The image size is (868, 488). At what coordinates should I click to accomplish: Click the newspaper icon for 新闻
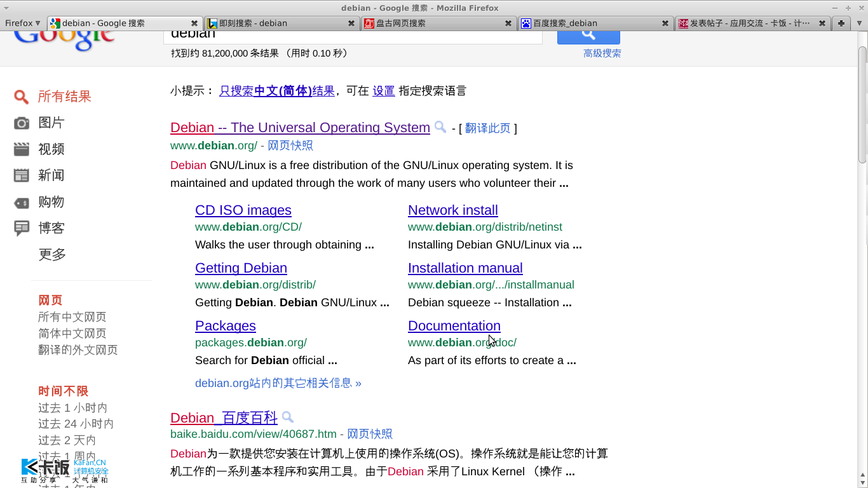click(22, 175)
